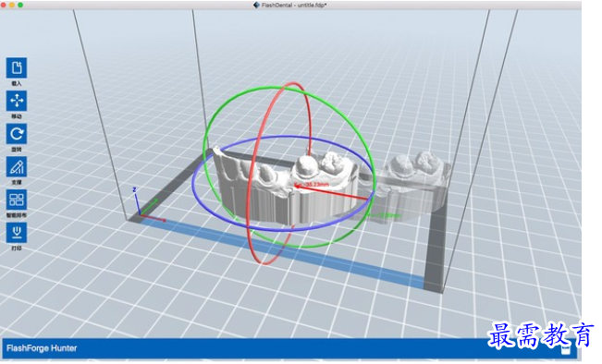
Task: Close the FlashDental window with red button
Action: pos(4,5)
